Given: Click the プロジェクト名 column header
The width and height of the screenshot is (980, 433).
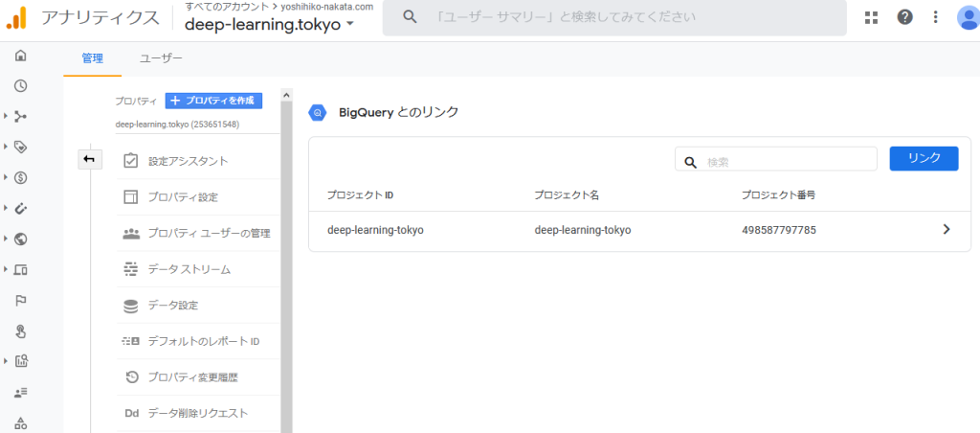Looking at the screenshot, I should (x=567, y=195).
